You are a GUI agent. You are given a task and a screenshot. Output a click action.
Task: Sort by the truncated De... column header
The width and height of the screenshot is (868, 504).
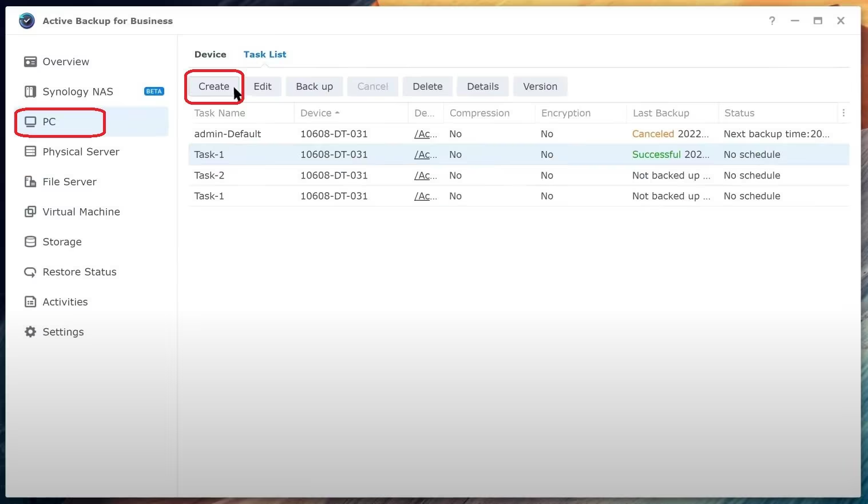coord(426,113)
